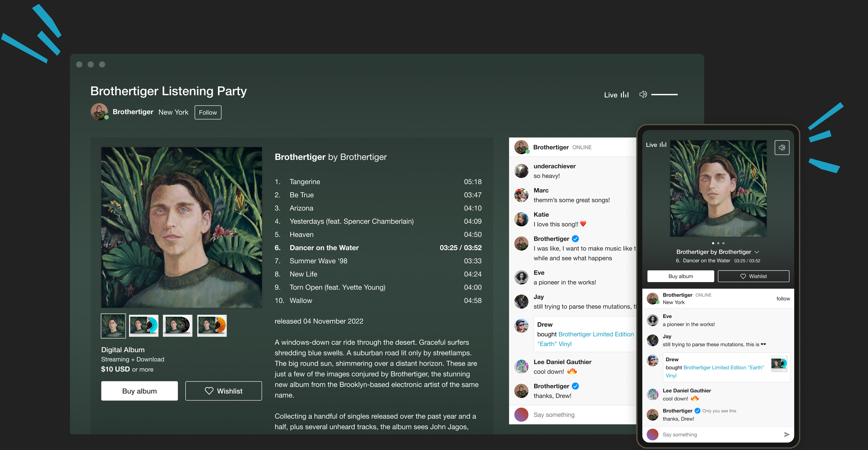Open Brothertiger artist avatar in page header

(100, 112)
